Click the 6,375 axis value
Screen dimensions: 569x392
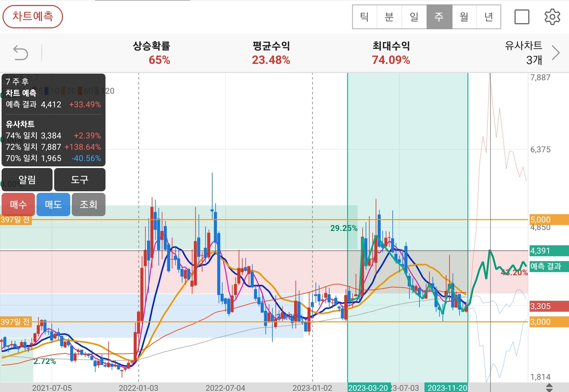point(540,149)
